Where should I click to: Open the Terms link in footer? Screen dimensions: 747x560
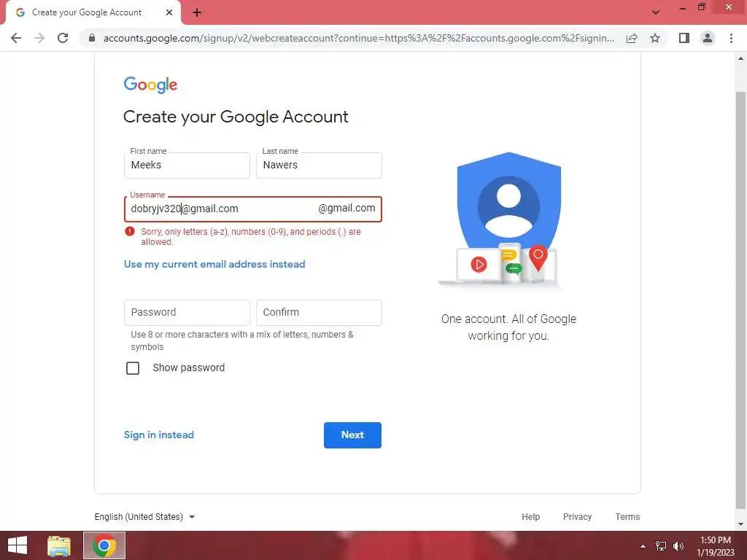pos(627,517)
